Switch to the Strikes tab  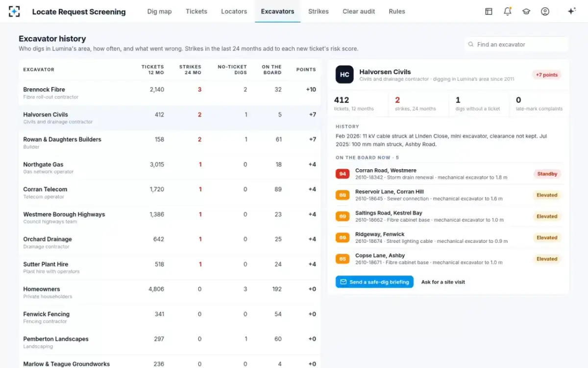pos(318,11)
